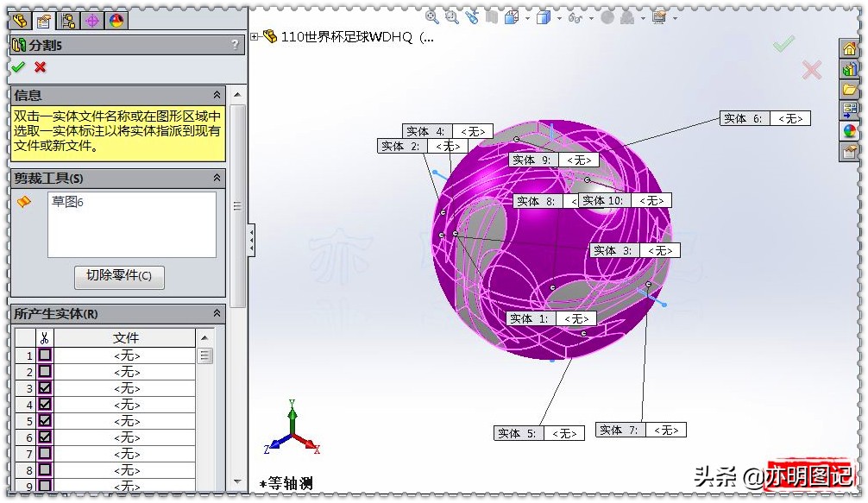The height and width of the screenshot is (503, 868).
Task: Cancel the split with the red X icon
Action: click(x=41, y=67)
